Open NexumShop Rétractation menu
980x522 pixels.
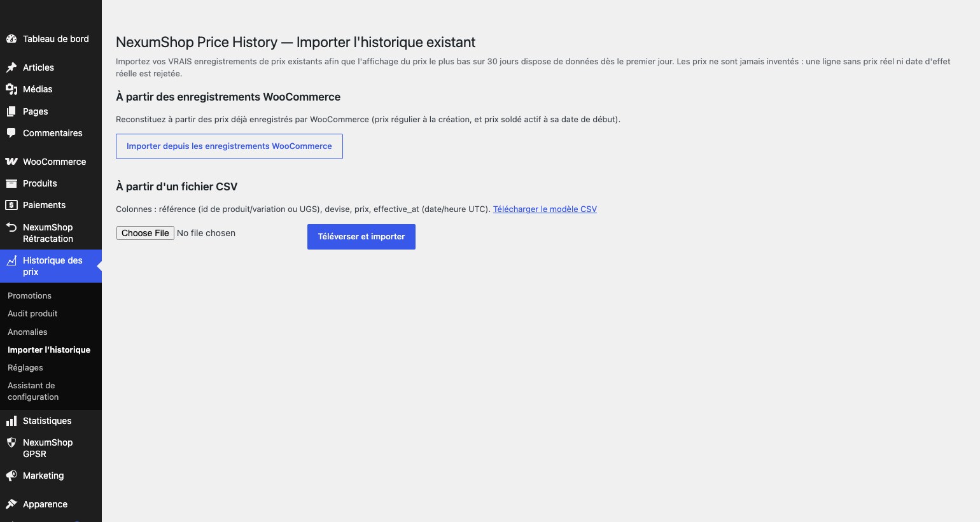click(x=51, y=233)
